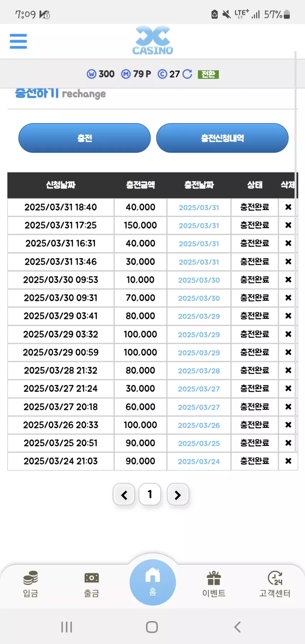Go to next page arrow
The height and width of the screenshot is (644, 305).
point(178,495)
